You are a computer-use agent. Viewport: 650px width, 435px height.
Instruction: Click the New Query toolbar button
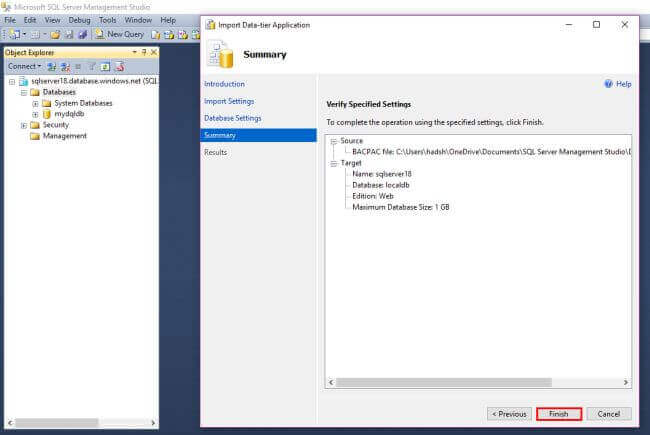(119, 34)
